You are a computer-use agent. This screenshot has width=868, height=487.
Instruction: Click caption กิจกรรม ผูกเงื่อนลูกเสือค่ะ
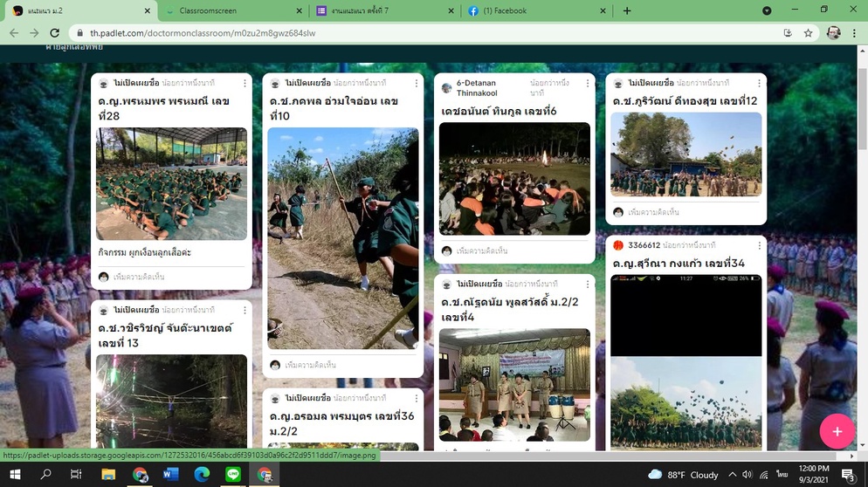tap(144, 252)
